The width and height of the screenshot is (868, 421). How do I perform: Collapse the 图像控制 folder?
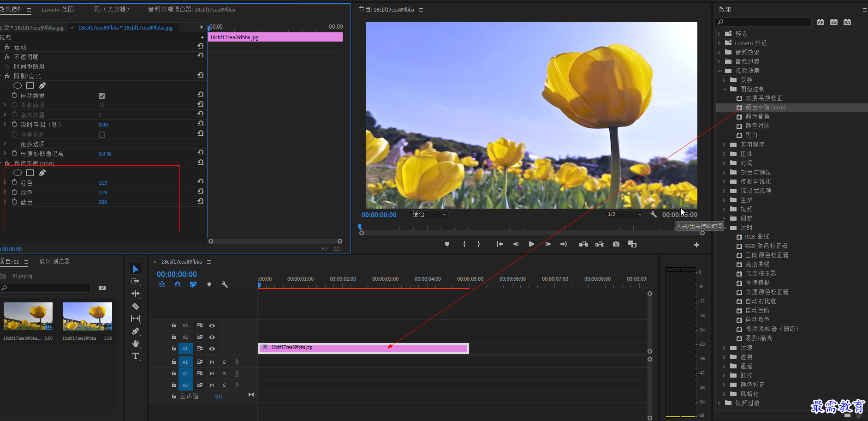(725, 89)
